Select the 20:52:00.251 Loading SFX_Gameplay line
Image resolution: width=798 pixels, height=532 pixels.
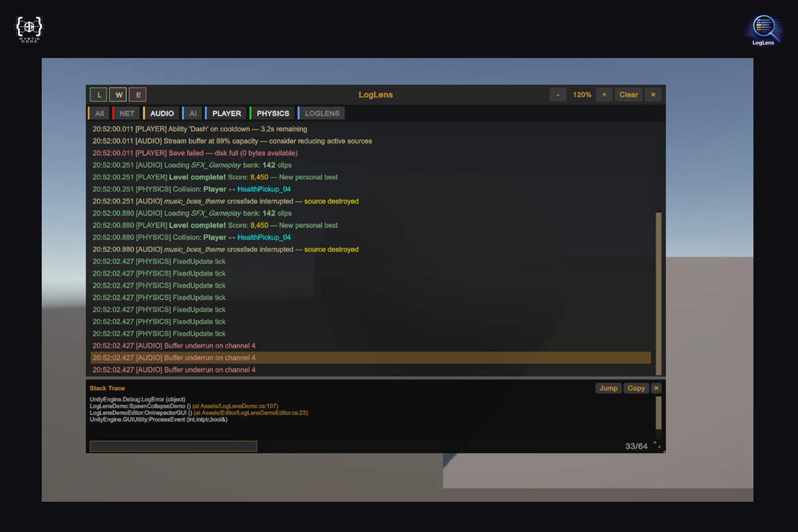(x=371, y=166)
